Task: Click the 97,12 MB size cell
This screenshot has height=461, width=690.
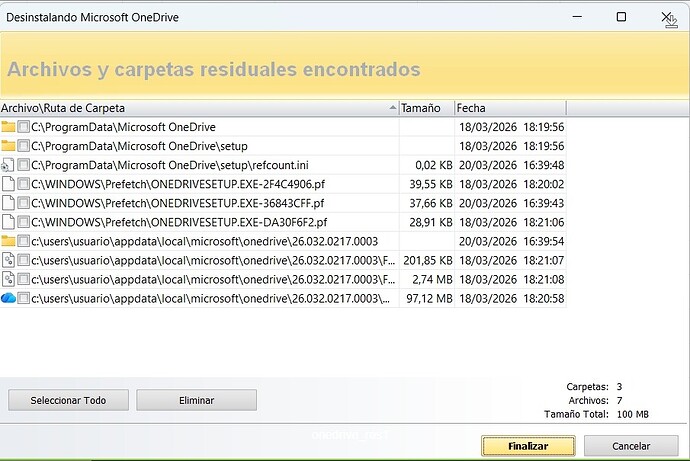Action: pyautogui.click(x=426, y=298)
